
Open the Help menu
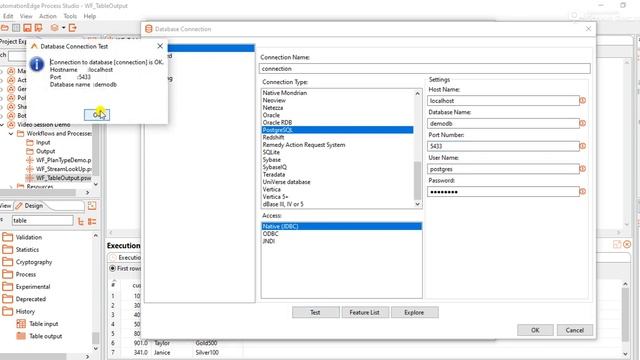tap(90, 16)
